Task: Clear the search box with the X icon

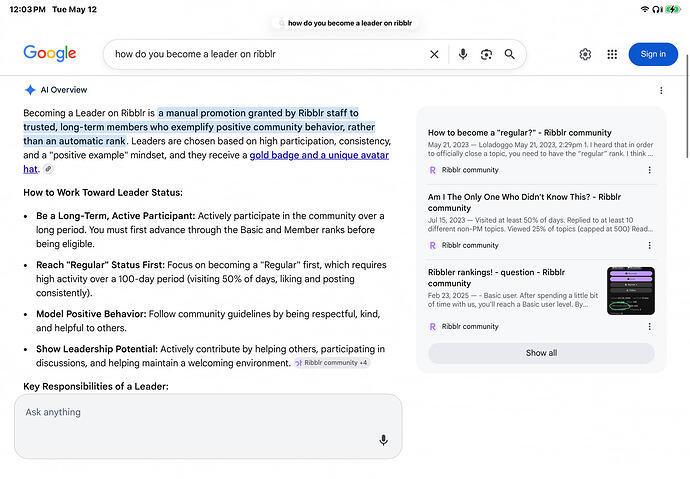Action: point(434,54)
